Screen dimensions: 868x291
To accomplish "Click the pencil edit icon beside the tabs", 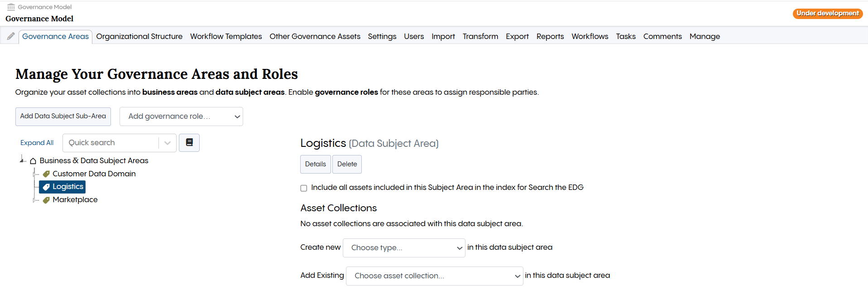I will [x=10, y=35].
